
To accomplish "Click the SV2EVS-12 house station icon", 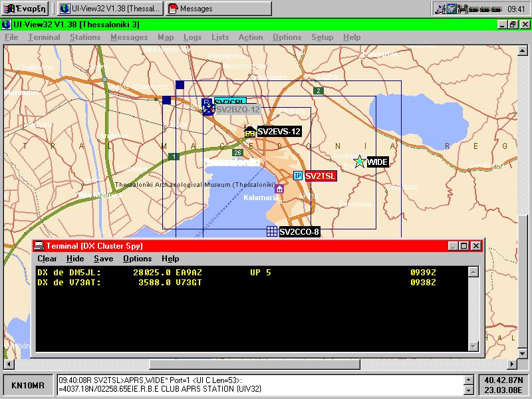I will tap(250, 131).
